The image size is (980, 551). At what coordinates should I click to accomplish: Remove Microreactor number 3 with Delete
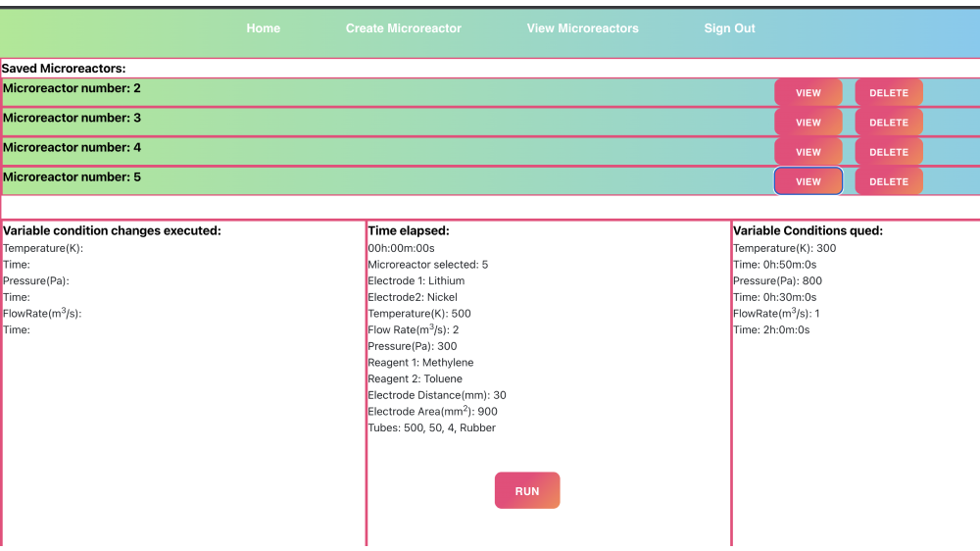[x=888, y=123]
